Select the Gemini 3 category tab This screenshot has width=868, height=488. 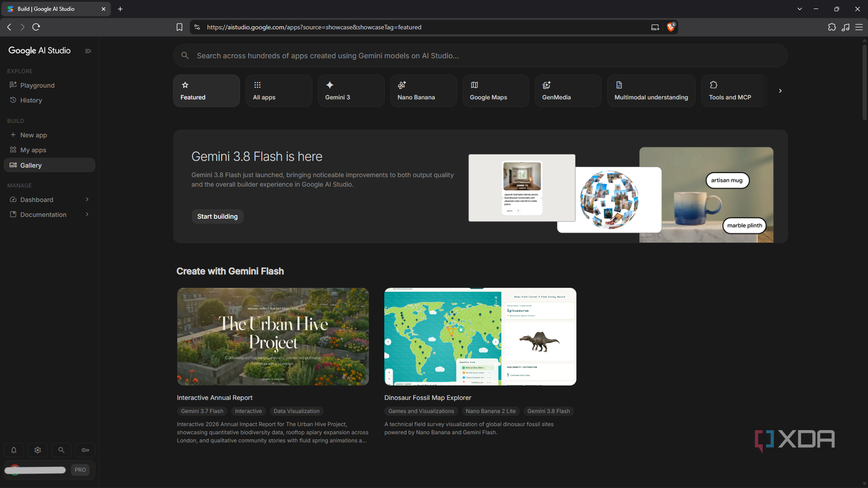[x=351, y=91]
